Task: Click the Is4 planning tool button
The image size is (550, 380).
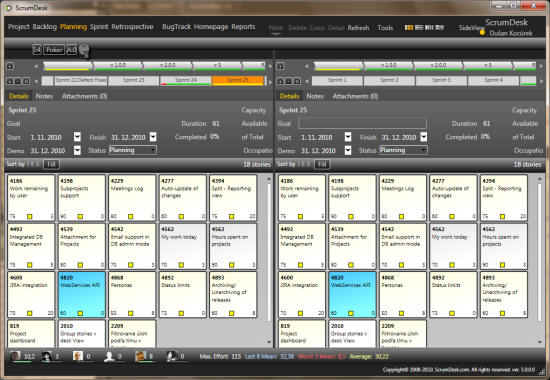Action: click(37, 50)
